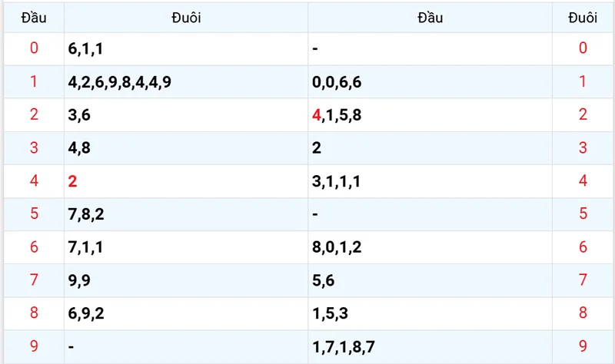The height and width of the screenshot is (364, 615).
Task: Click the bold red 2 tail value
Action: (72, 181)
